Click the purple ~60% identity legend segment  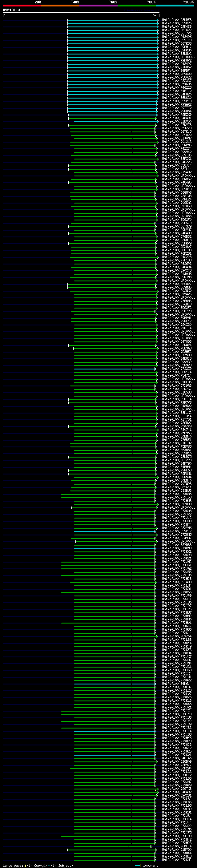98,6
